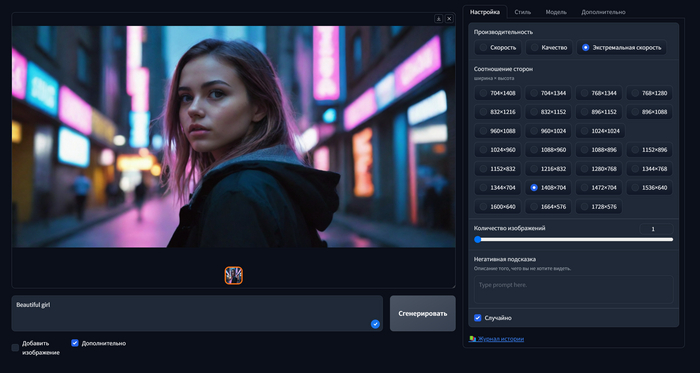
Task: Close the image preview with X icon
Action: (x=449, y=18)
